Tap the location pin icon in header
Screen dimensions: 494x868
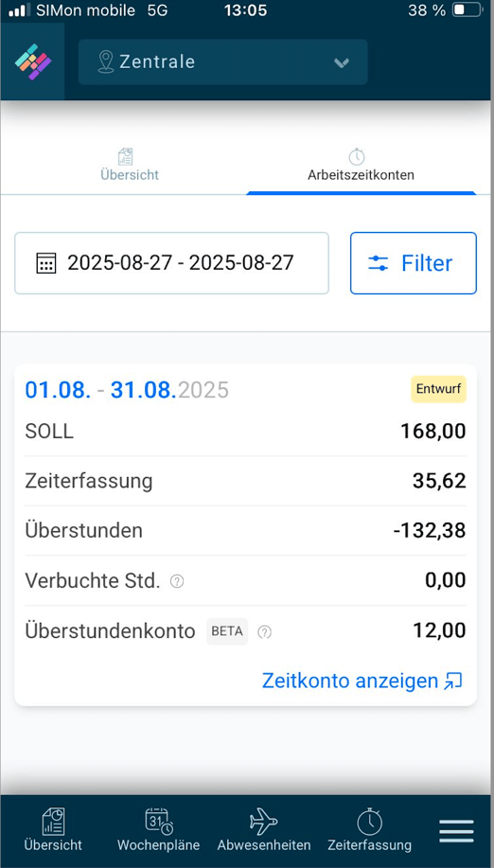pyautogui.click(x=105, y=62)
